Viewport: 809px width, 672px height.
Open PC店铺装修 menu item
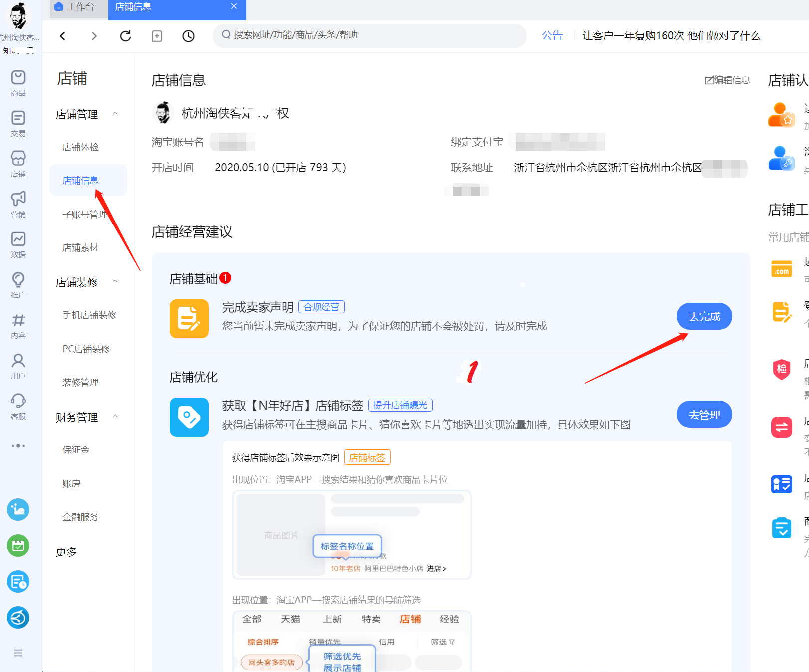pos(86,349)
